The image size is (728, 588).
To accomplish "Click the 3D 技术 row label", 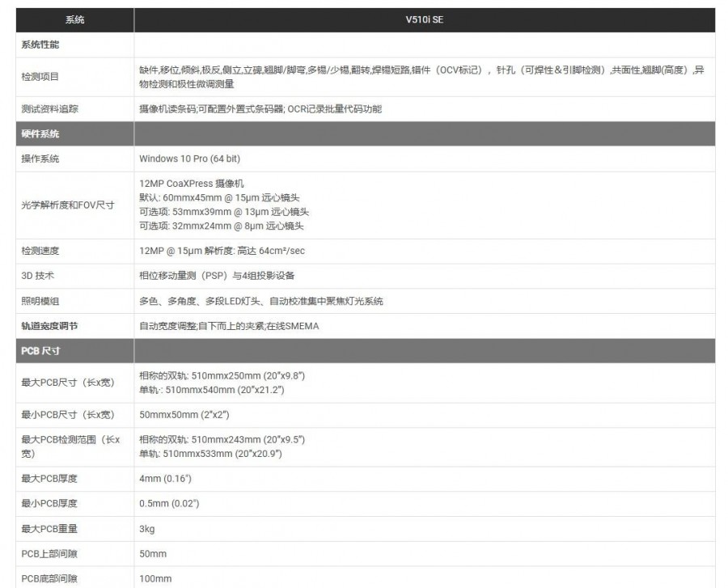I will 38,276.
